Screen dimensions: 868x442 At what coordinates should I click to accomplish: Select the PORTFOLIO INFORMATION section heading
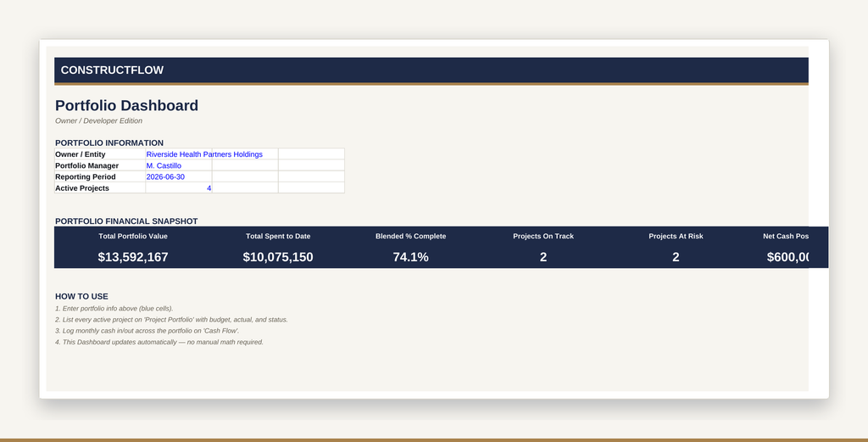point(109,143)
